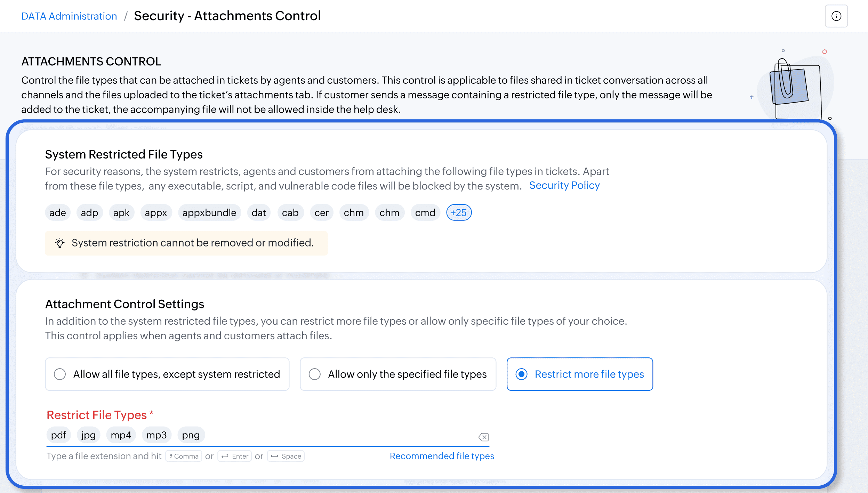Expand the +25 more restricted file types
Viewport: 868px width, 493px height.
pos(459,213)
